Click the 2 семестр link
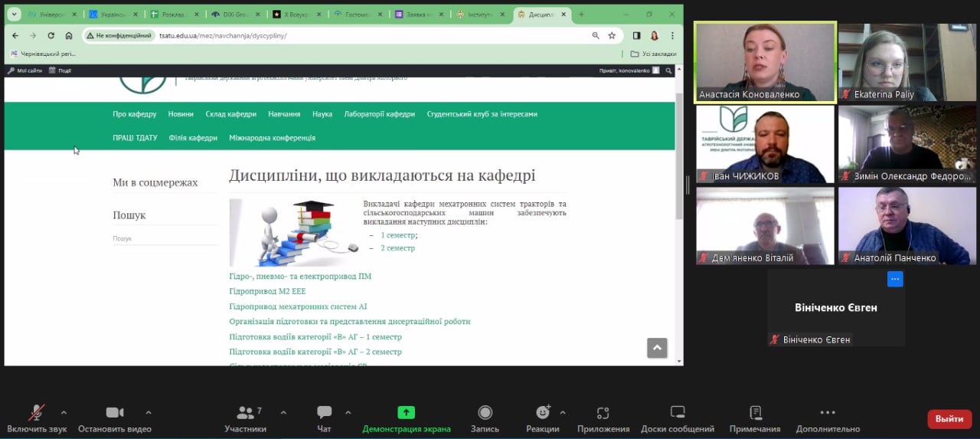 click(398, 248)
